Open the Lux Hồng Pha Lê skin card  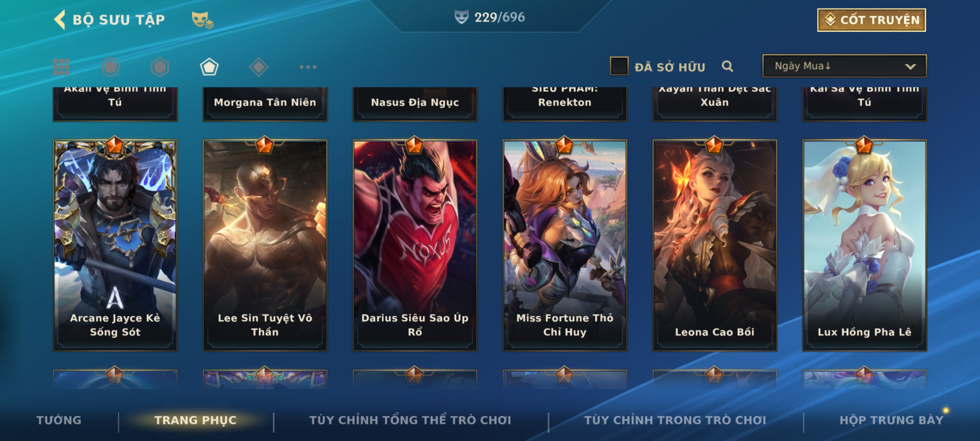[864, 245]
